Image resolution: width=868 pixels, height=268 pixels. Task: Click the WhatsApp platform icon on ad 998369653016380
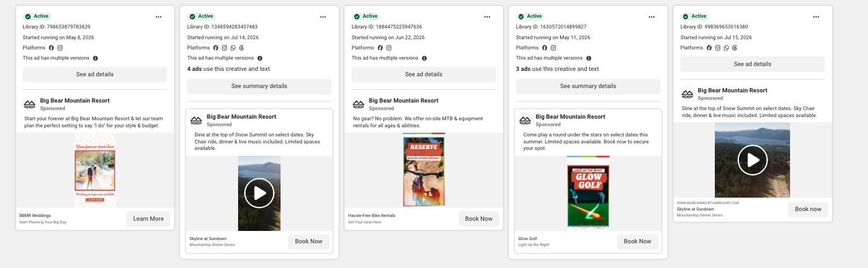727,48
